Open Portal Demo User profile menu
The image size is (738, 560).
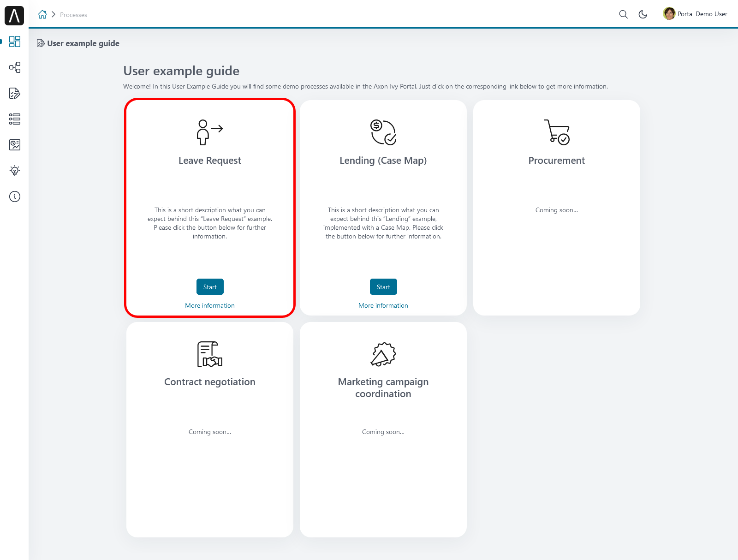point(695,14)
